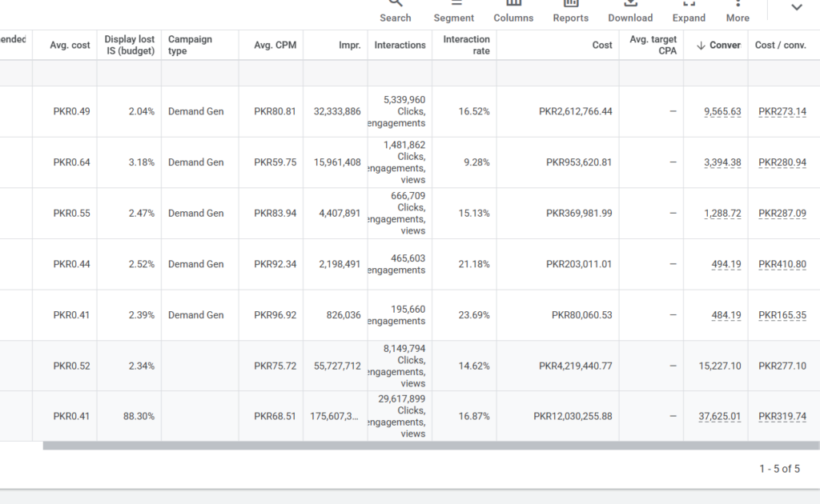
Task: Select Display lost IS cell 88.30%
Action: [139, 416]
